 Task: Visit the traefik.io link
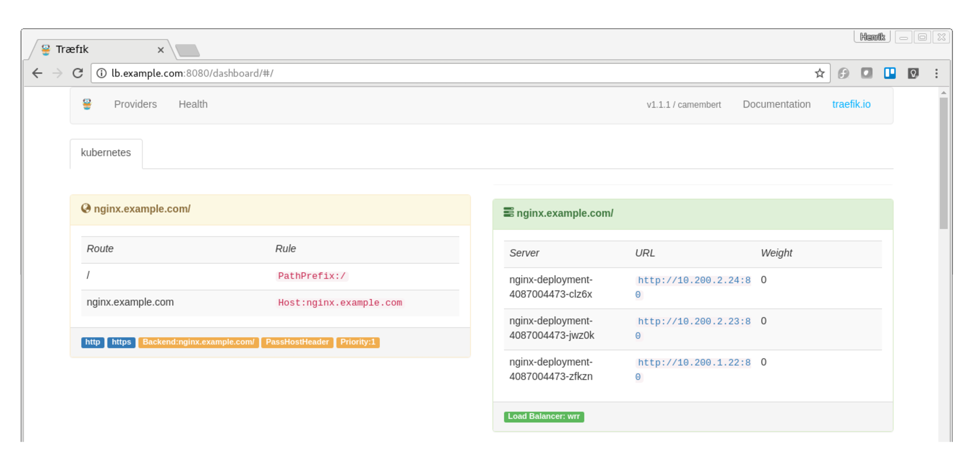click(851, 104)
